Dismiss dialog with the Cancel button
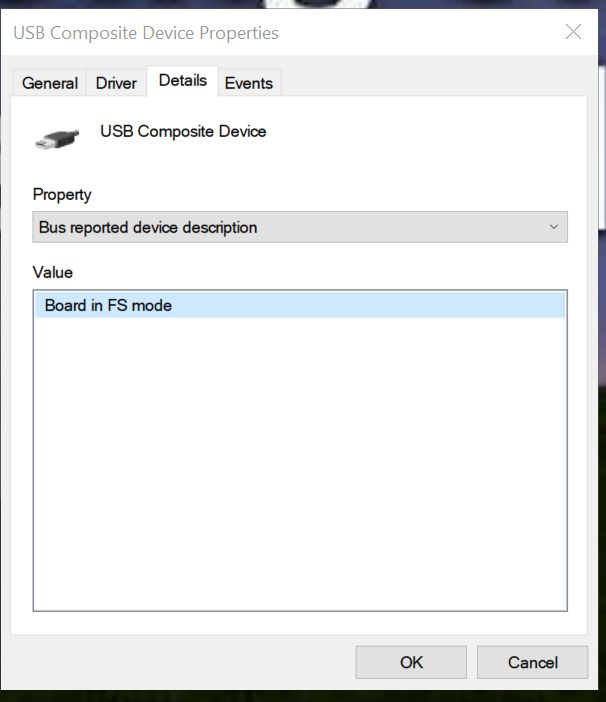This screenshot has width=606, height=702. 532,662
